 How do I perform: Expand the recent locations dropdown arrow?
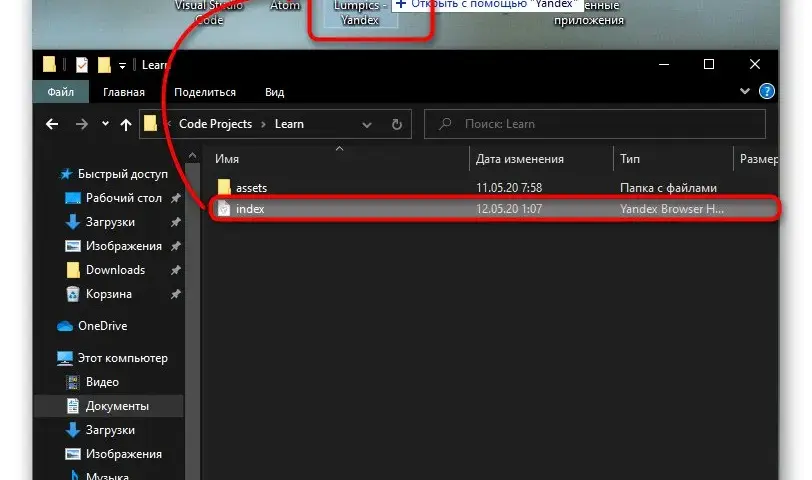click(x=105, y=124)
